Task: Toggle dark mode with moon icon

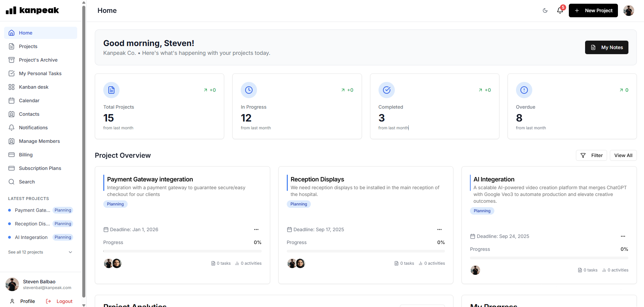Action: pyautogui.click(x=545, y=10)
